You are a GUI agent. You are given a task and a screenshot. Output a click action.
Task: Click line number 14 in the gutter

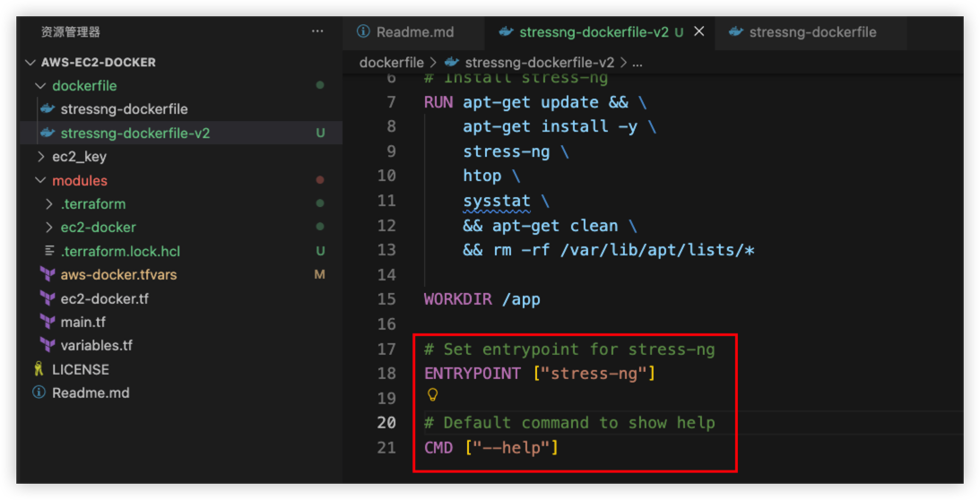(386, 274)
